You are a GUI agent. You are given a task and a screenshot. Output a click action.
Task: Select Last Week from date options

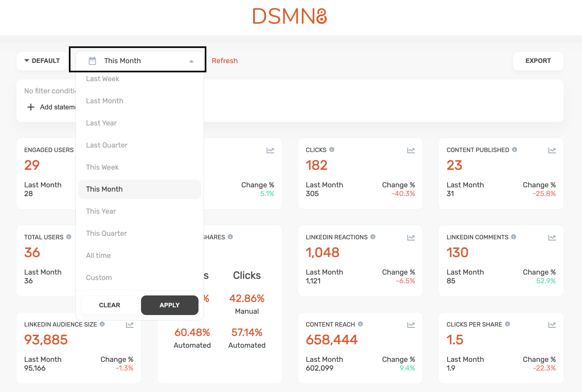140,79
